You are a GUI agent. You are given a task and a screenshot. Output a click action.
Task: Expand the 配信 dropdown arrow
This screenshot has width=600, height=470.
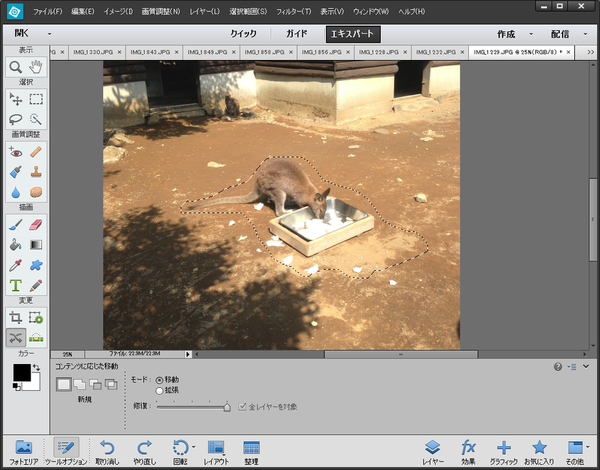(x=585, y=34)
